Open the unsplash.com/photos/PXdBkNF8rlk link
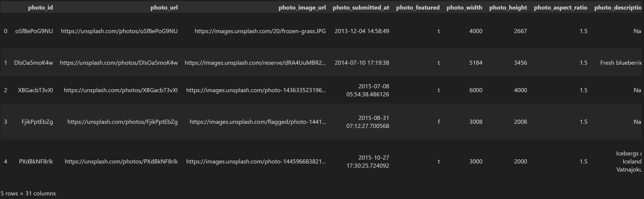 (x=121, y=161)
